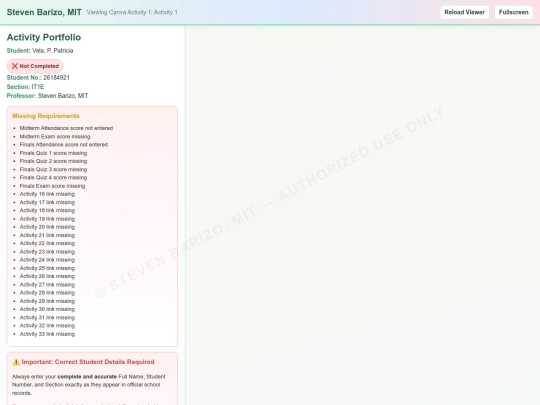Click 'Activity 30 link missing'
540x405 pixels.
pos(47,309)
